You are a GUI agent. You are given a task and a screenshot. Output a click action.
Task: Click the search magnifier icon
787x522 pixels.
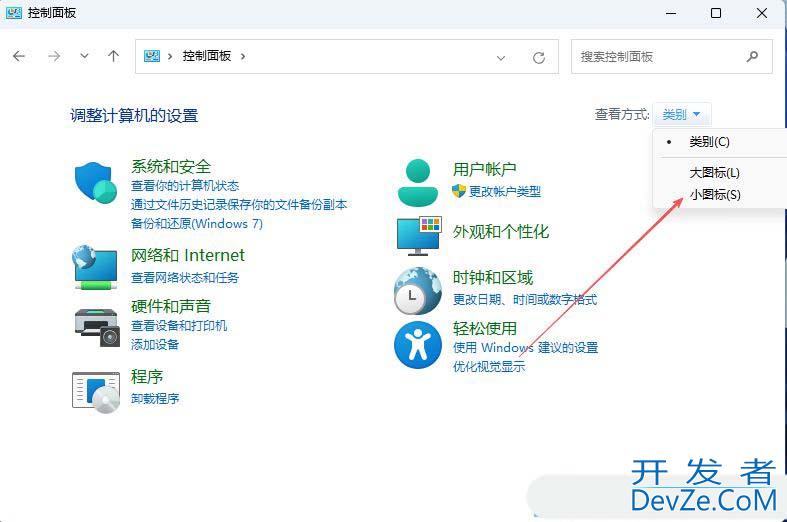point(752,56)
